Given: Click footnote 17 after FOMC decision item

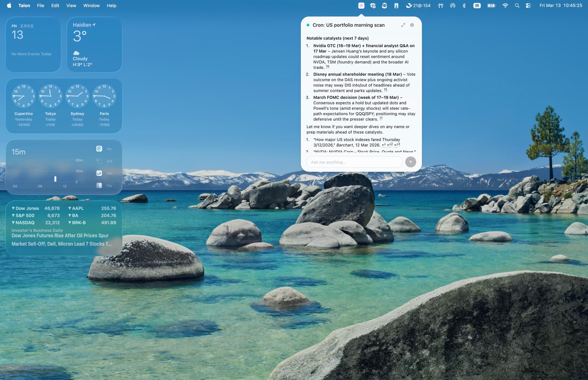Looking at the screenshot, I should pyautogui.click(x=381, y=118).
